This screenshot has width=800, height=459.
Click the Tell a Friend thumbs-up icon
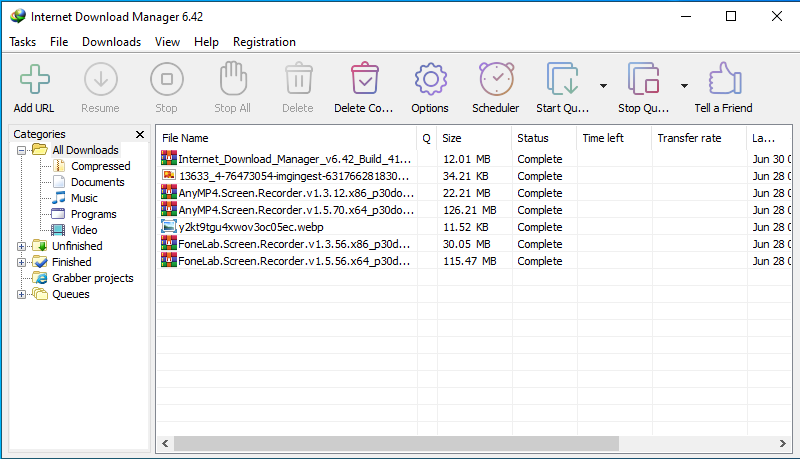pyautogui.click(x=724, y=78)
